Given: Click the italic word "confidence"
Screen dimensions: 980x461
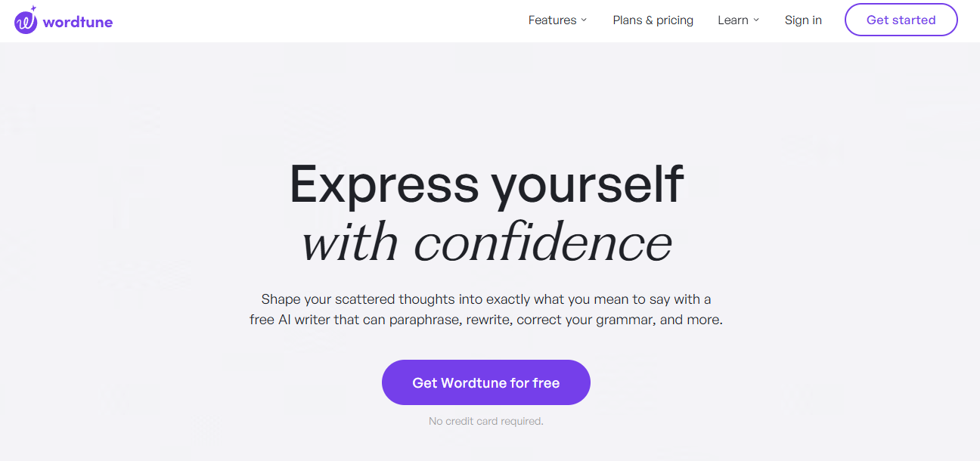Looking at the screenshot, I should point(543,243).
